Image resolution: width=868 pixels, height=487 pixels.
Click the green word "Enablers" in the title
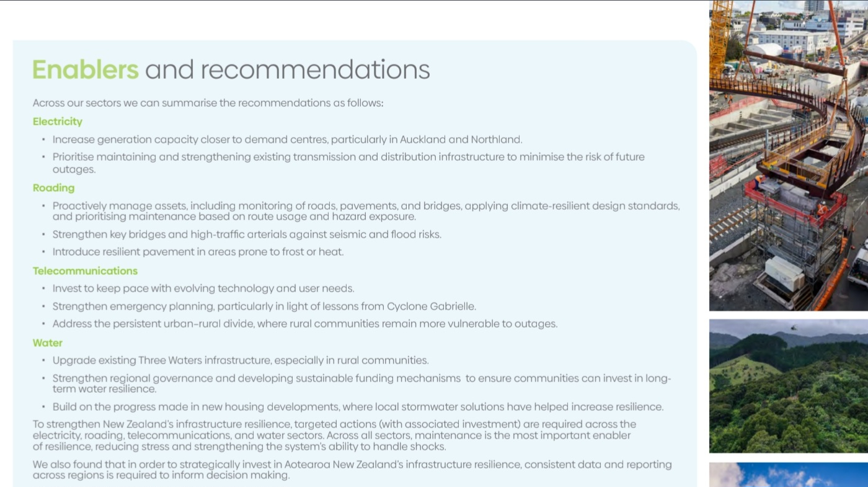[x=86, y=69]
